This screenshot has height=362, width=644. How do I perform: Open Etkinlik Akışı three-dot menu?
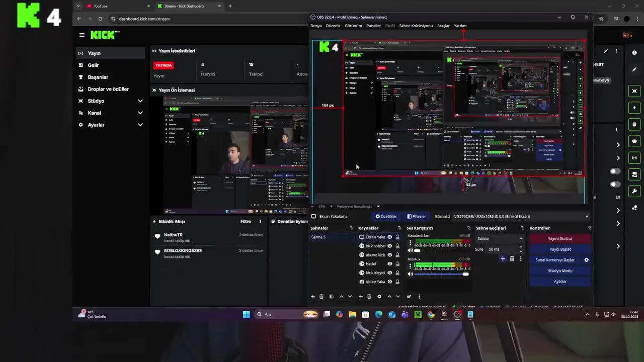260,221
